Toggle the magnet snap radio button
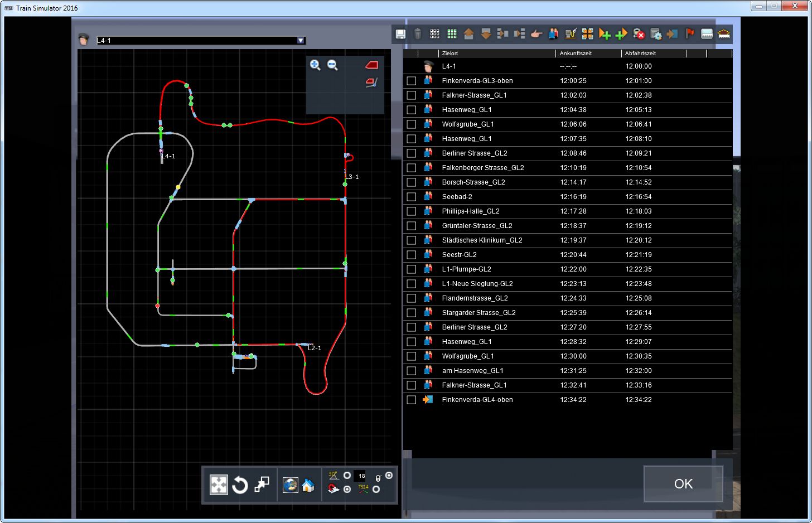Viewport: 812px width, 523px height. (347, 490)
